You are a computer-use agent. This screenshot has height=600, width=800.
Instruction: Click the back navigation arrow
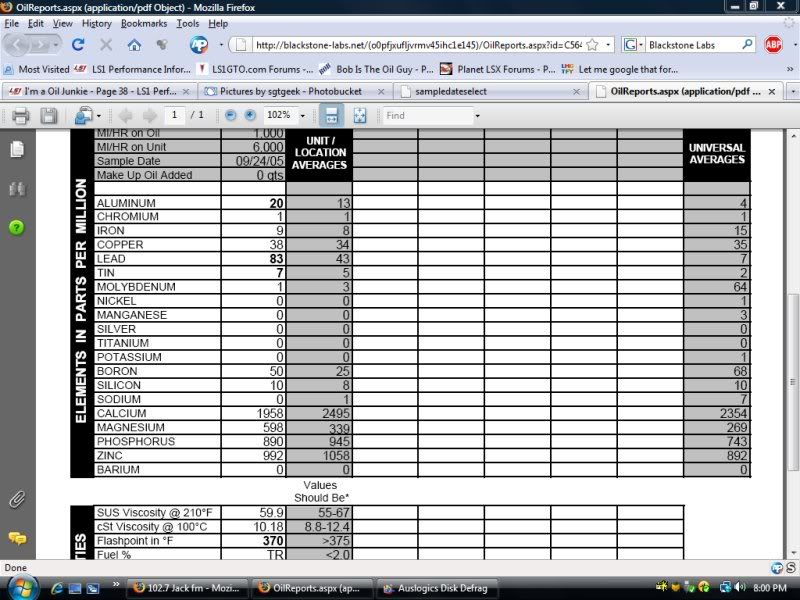coord(17,45)
